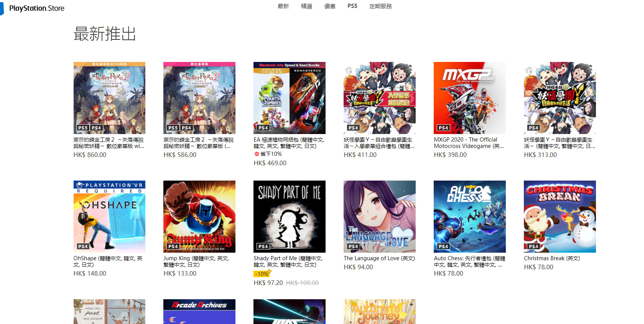This screenshot has height=324, width=644.
Task: Click the PS Plus 省下10% discount icon
Action: pos(257,154)
